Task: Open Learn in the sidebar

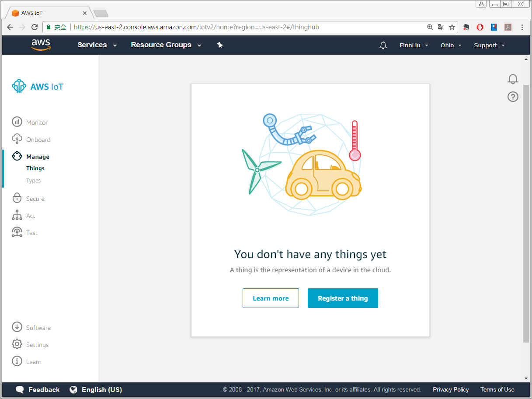Action: (x=34, y=362)
